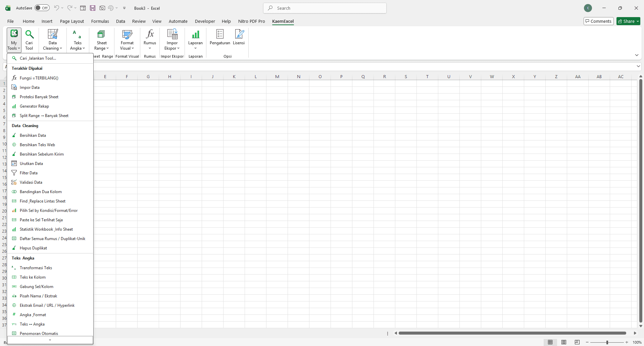Image resolution: width=644 pixels, height=346 pixels.
Task: Open the Nitro PDF Pro tab
Action: tap(251, 21)
